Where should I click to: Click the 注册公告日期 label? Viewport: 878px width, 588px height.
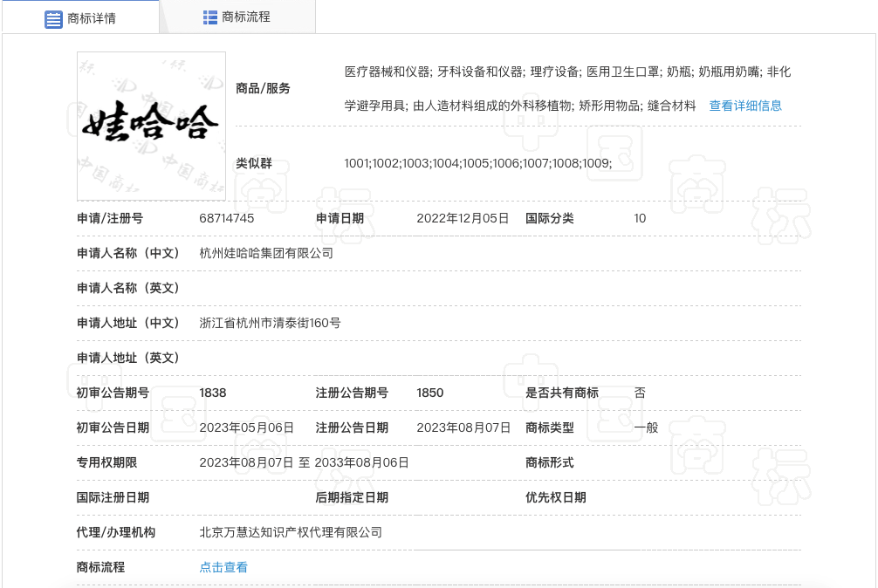pyautogui.click(x=352, y=427)
